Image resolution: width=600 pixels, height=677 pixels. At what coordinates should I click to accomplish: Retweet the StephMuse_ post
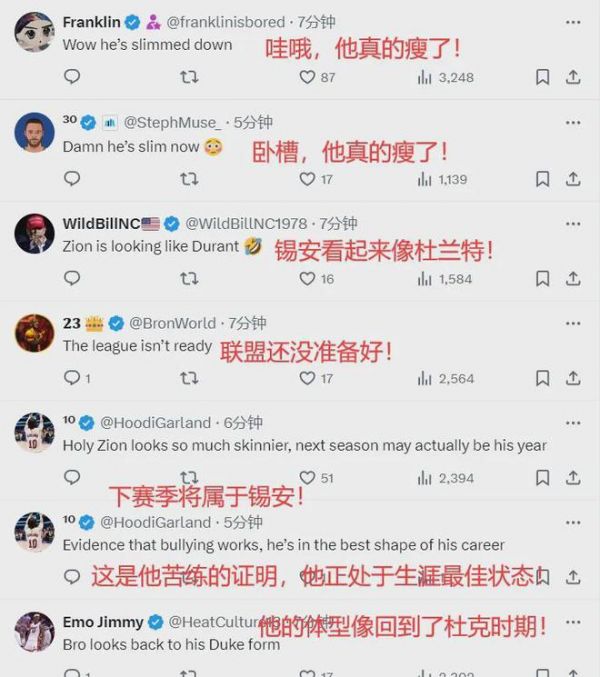click(189, 179)
